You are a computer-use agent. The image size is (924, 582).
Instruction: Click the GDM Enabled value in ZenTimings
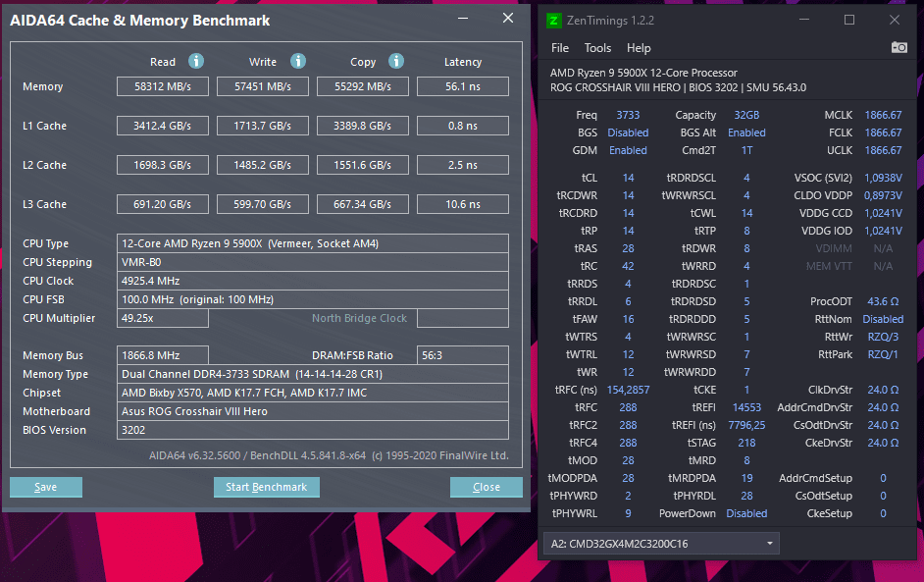tap(628, 150)
